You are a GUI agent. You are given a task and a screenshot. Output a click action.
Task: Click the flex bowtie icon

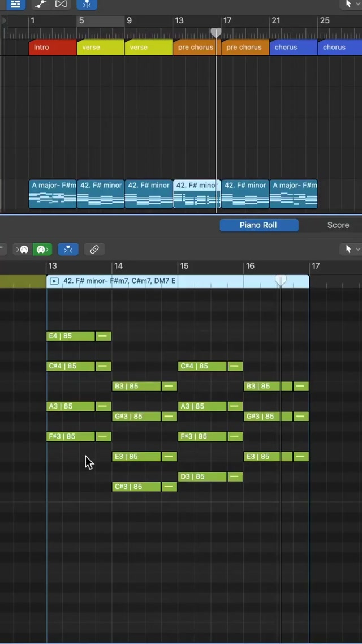[61, 4]
